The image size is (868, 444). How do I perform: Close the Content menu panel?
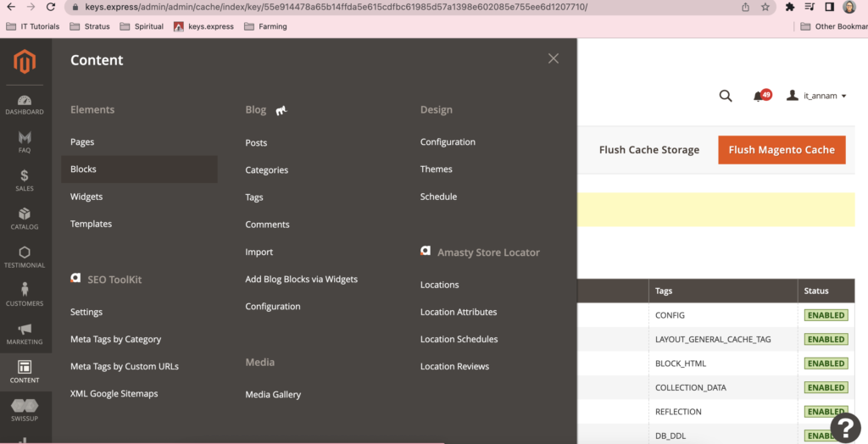[554, 58]
